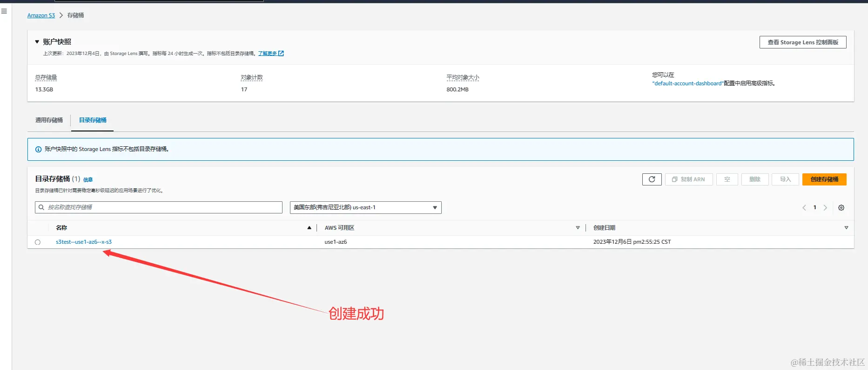868x370 pixels.
Task: Select page number 1 in the pagination
Action: 814,207
